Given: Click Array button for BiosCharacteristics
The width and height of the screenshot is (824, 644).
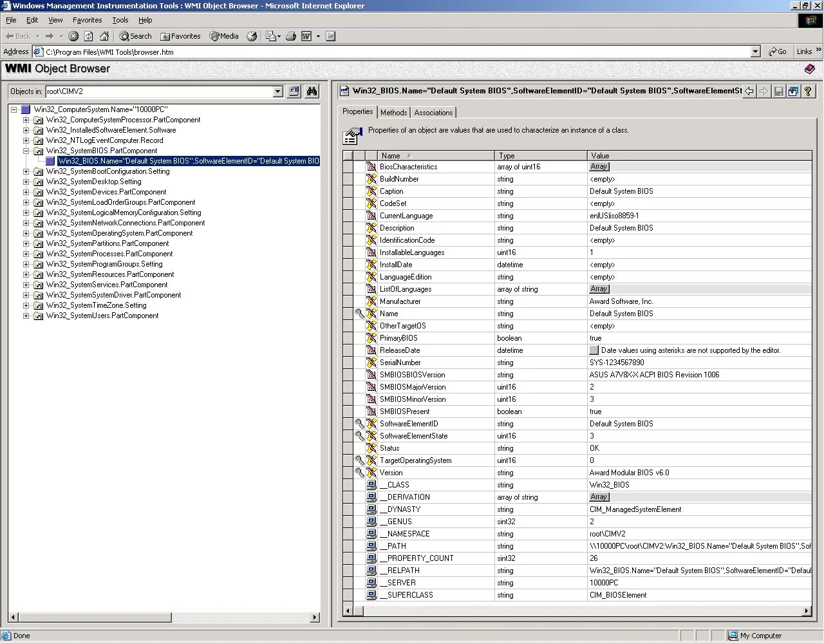Looking at the screenshot, I should pos(599,167).
